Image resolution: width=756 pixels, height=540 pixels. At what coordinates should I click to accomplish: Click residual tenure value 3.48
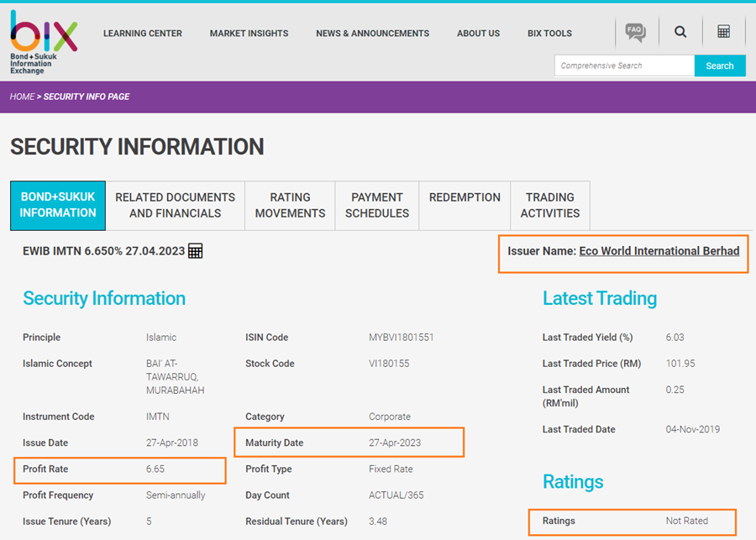[378, 522]
